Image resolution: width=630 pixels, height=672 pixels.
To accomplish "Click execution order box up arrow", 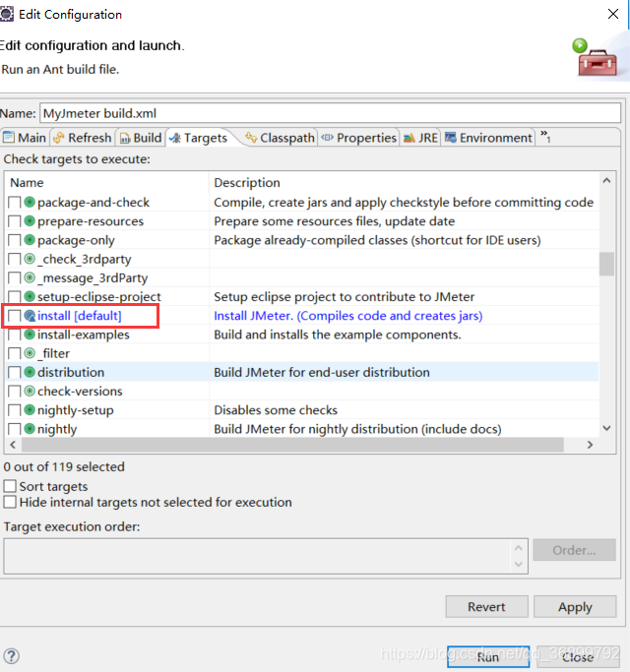I will tap(519, 548).
